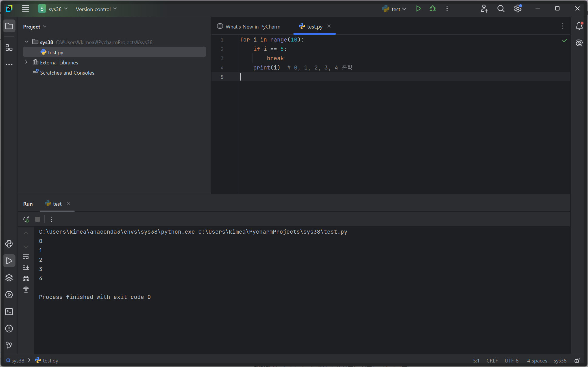Open the AI Assistant spiral icon
Screen dimensions: 588x367
[x=579, y=43]
